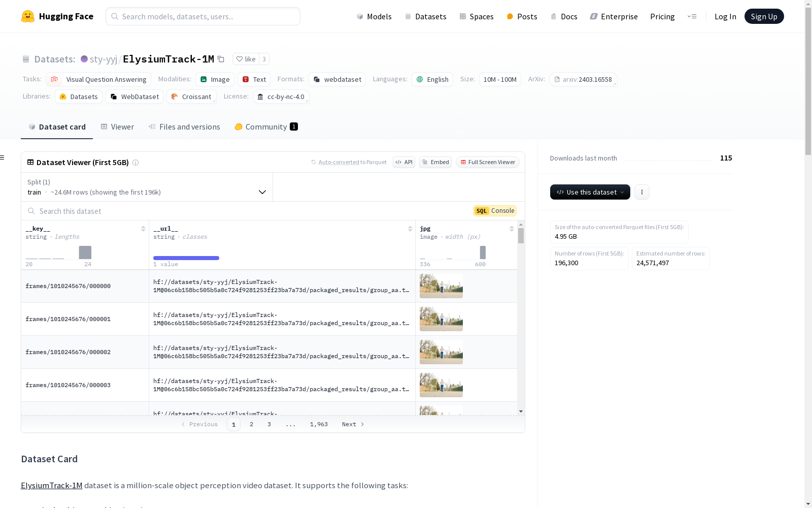
Task: Sort the __url__ column
Action: point(410,229)
